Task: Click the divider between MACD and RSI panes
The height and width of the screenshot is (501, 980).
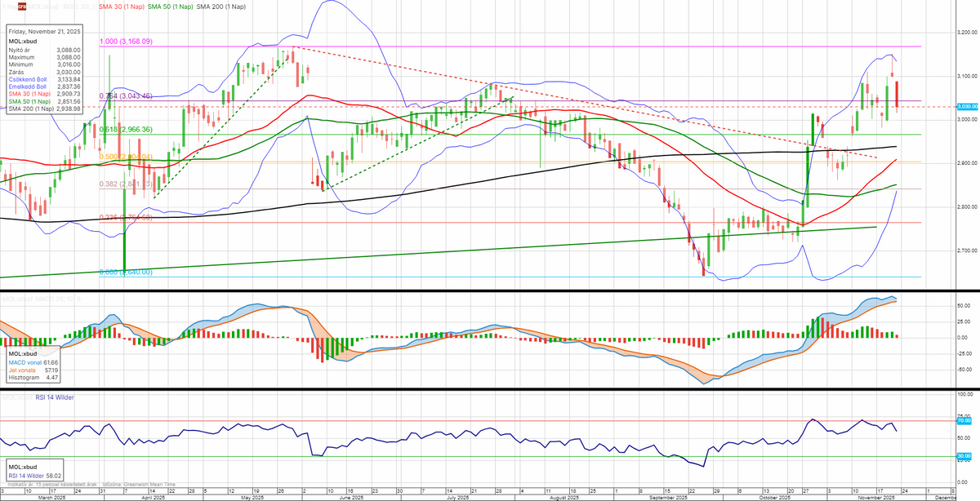Action: 490,389
